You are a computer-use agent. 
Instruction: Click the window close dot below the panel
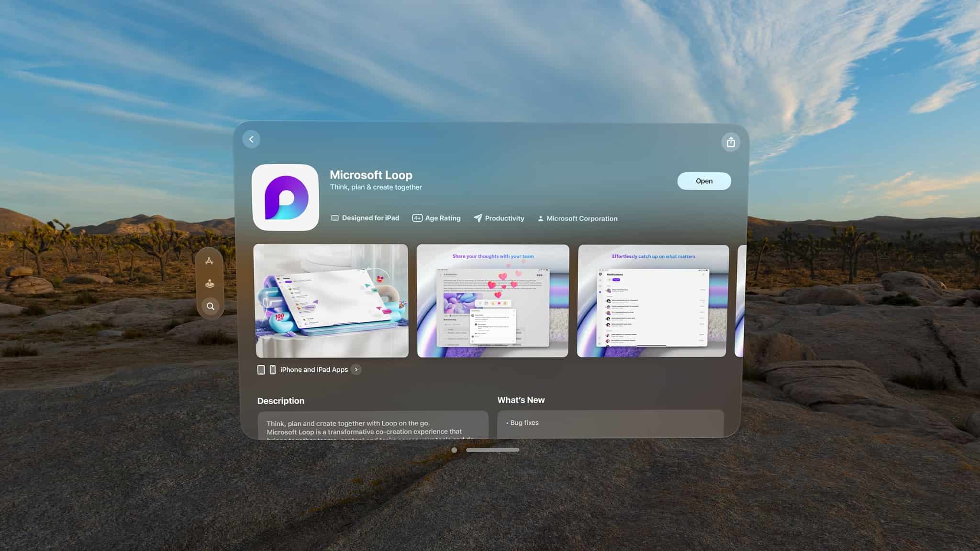[454, 450]
